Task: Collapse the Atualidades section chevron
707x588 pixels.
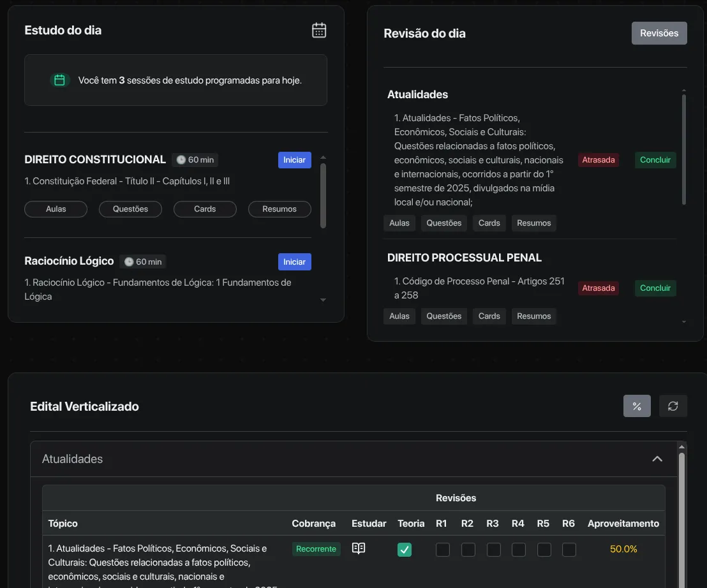Action: click(657, 459)
